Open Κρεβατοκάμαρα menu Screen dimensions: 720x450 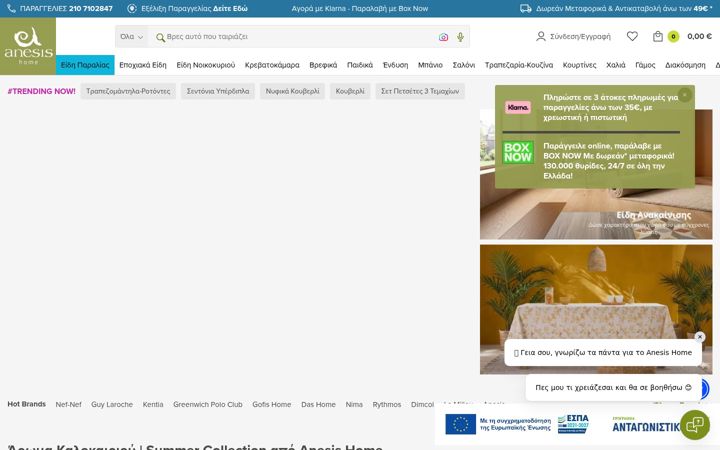pos(272,65)
